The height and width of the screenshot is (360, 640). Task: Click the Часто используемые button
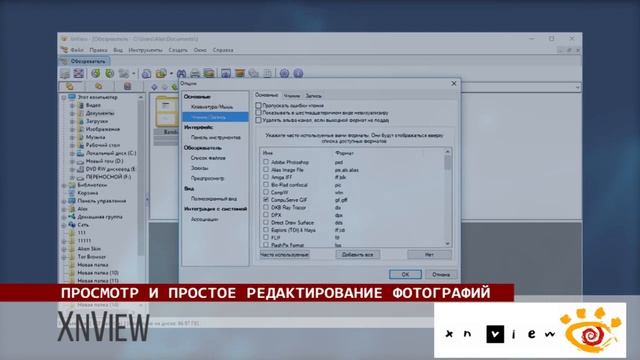pos(284,254)
